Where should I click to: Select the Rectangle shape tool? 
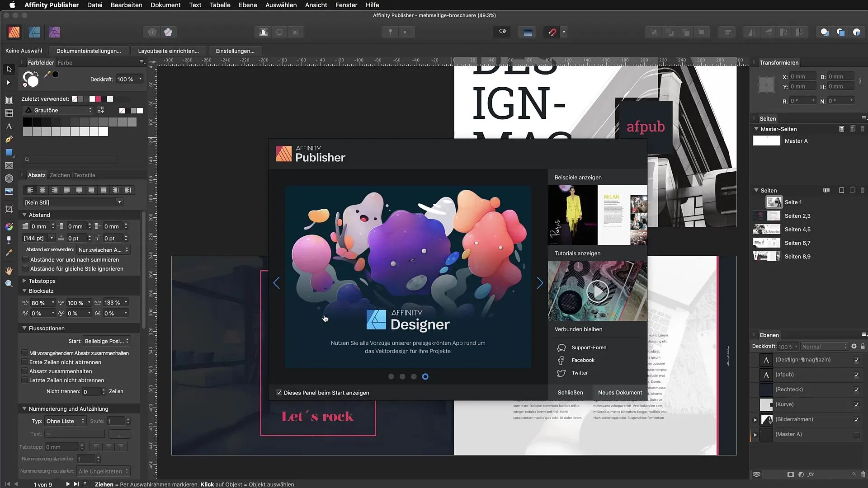(x=9, y=153)
